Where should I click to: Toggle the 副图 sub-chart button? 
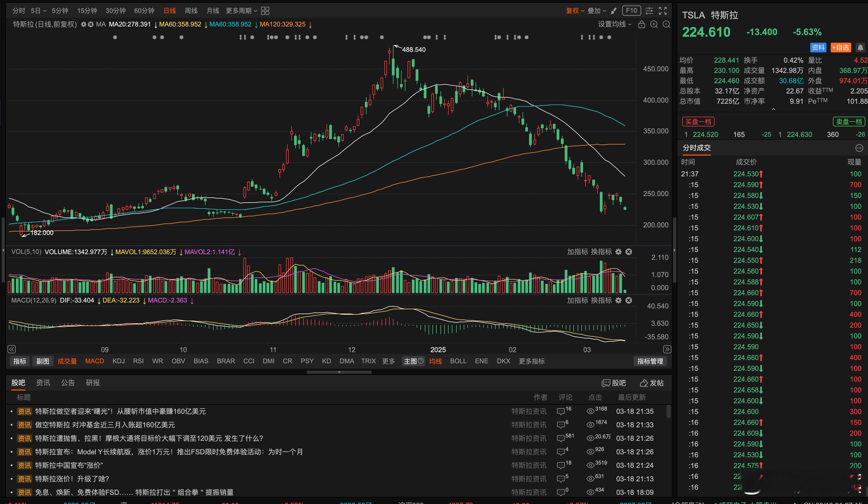coord(43,361)
